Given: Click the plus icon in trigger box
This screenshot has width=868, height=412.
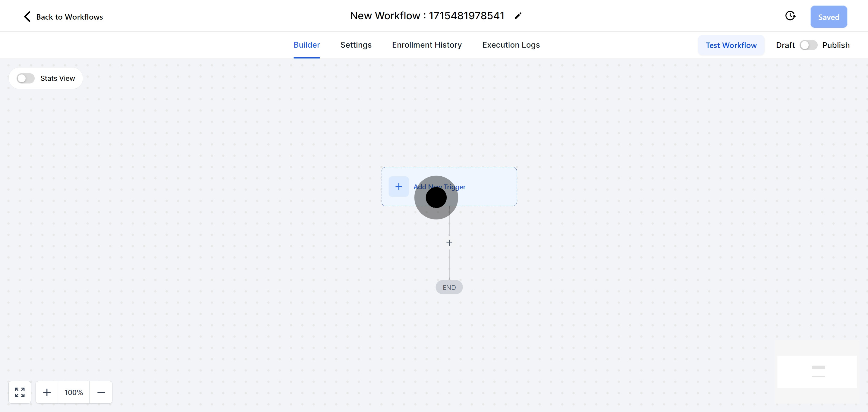Looking at the screenshot, I should 399,187.
